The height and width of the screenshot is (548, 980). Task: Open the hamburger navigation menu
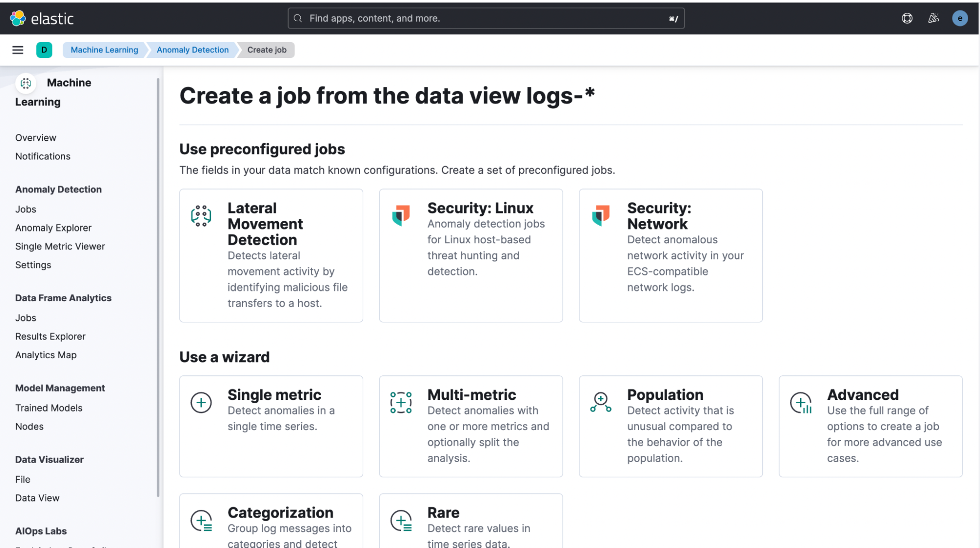click(x=18, y=50)
